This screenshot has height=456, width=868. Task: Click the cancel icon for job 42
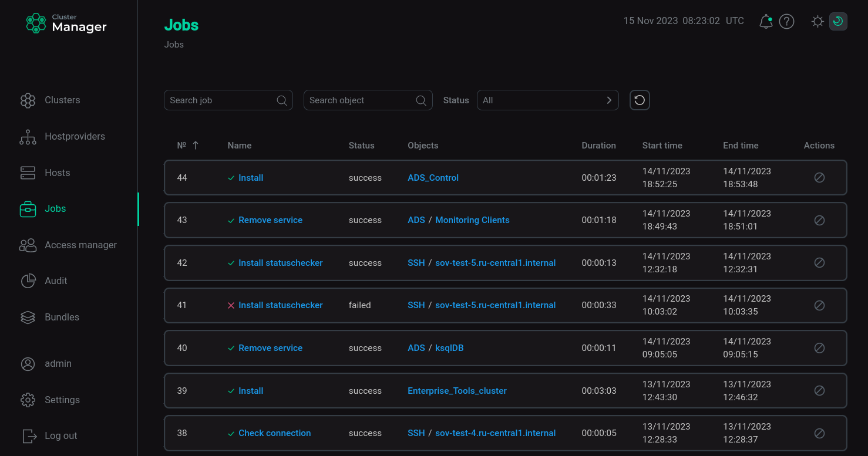pyautogui.click(x=819, y=263)
